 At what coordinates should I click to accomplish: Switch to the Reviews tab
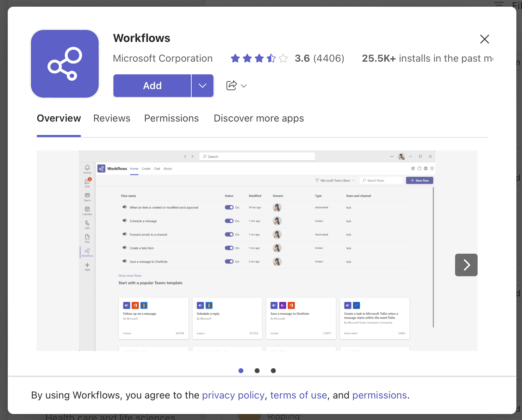112,118
